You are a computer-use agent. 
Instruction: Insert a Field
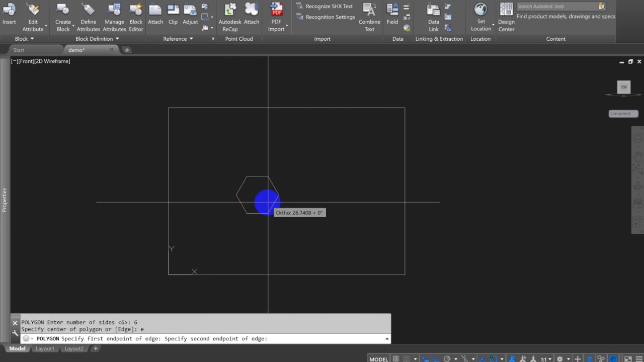(392, 14)
